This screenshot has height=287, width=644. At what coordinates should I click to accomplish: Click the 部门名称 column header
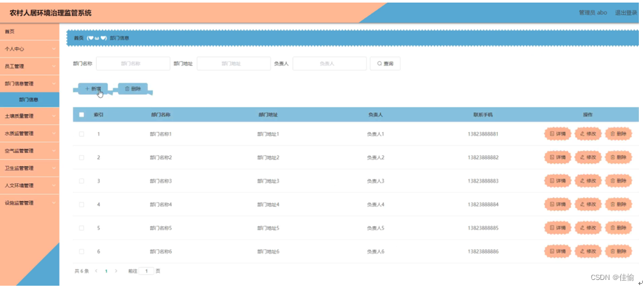click(x=161, y=115)
